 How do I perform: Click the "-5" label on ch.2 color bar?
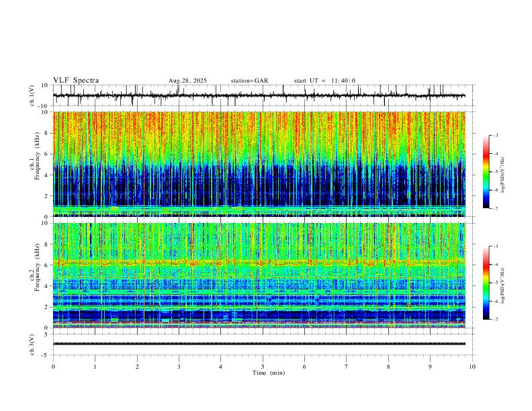(496, 283)
